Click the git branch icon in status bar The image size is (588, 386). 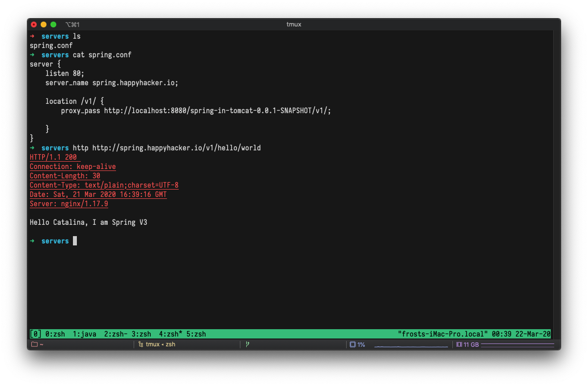[x=247, y=344]
